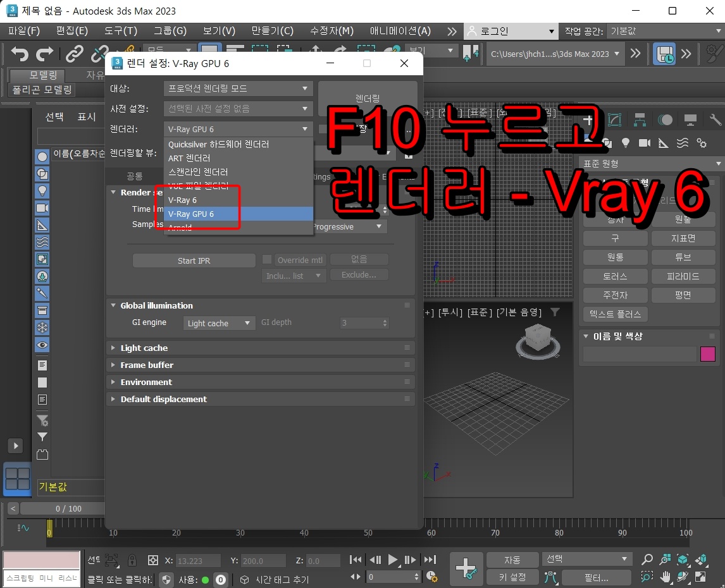725x588 pixels.
Task: Click the Start IPR button
Action: click(x=194, y=260)
